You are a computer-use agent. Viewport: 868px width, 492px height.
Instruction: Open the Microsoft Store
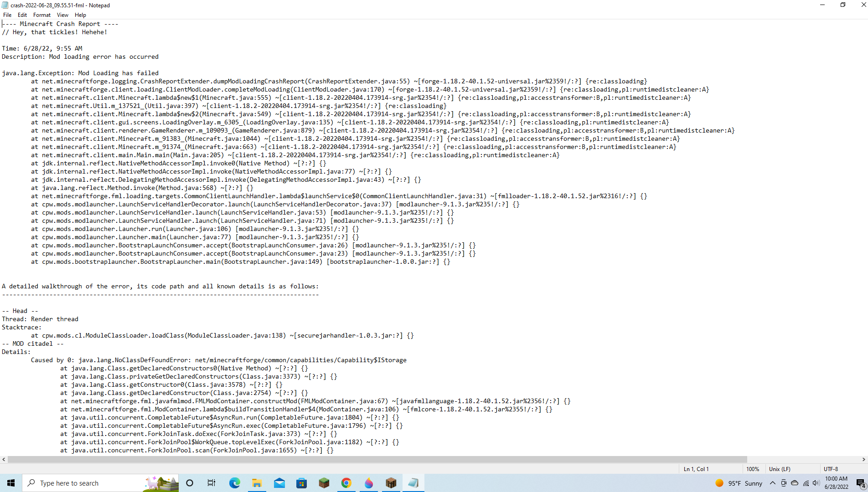click(x=302, y=483)
